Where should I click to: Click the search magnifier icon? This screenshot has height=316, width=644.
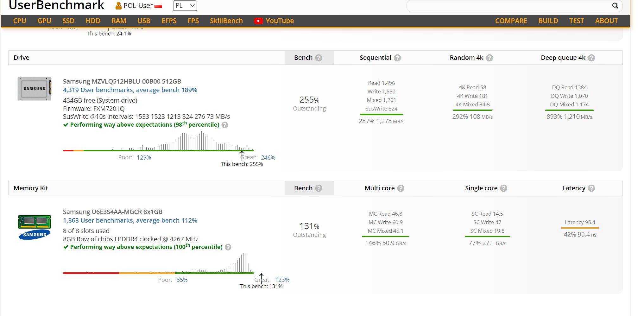tap(615, 6)
